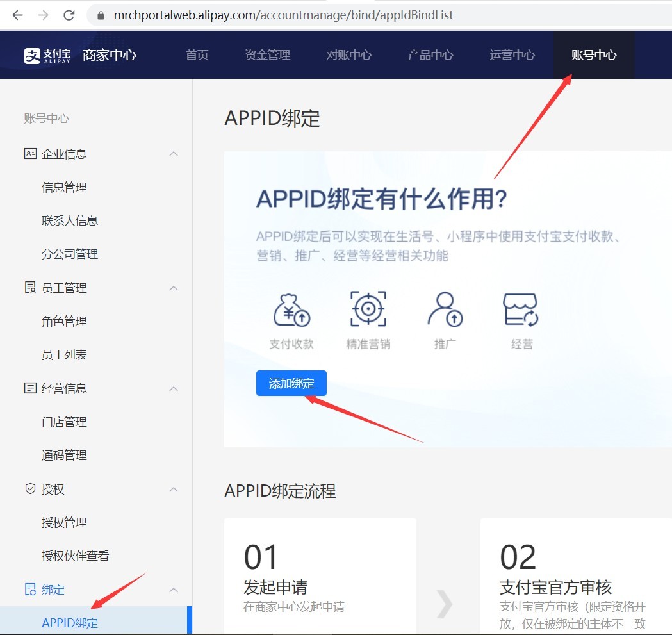This screenshot has width=672, height=635.
Task: Click the 企业信息 ID card icon in sidebar
Action: tap(29, 153)
